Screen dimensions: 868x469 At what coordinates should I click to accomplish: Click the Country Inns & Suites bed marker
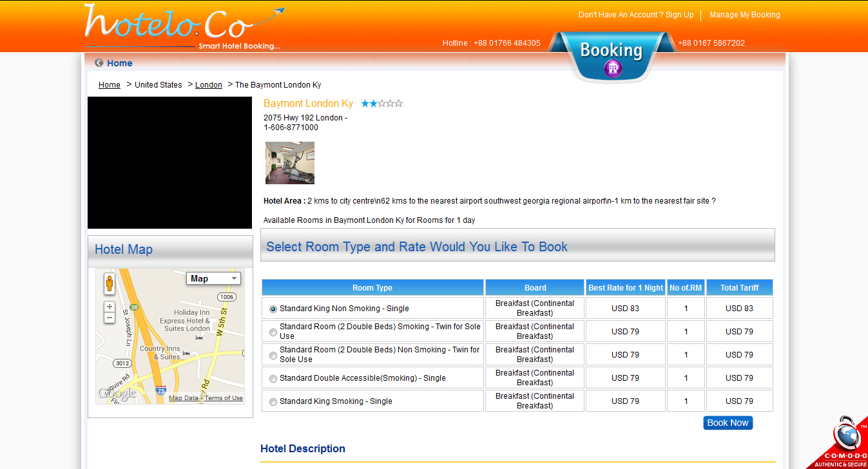point(186,353)
